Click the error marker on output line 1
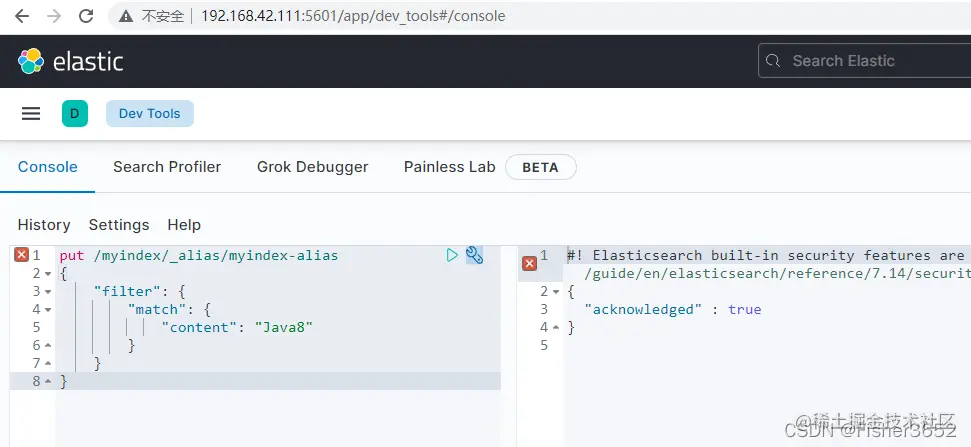 [x=529, y=264]
